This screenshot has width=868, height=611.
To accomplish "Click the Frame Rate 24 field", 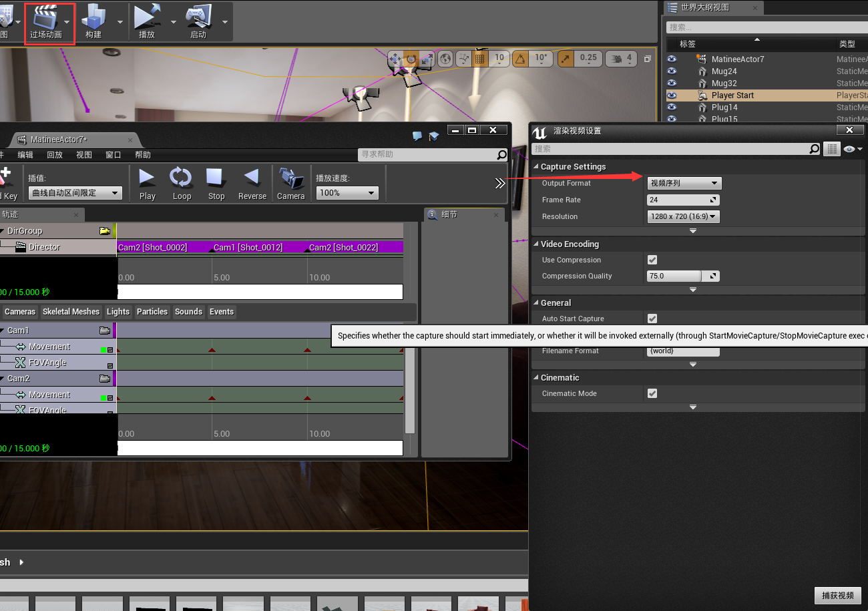I will [683, 200].
